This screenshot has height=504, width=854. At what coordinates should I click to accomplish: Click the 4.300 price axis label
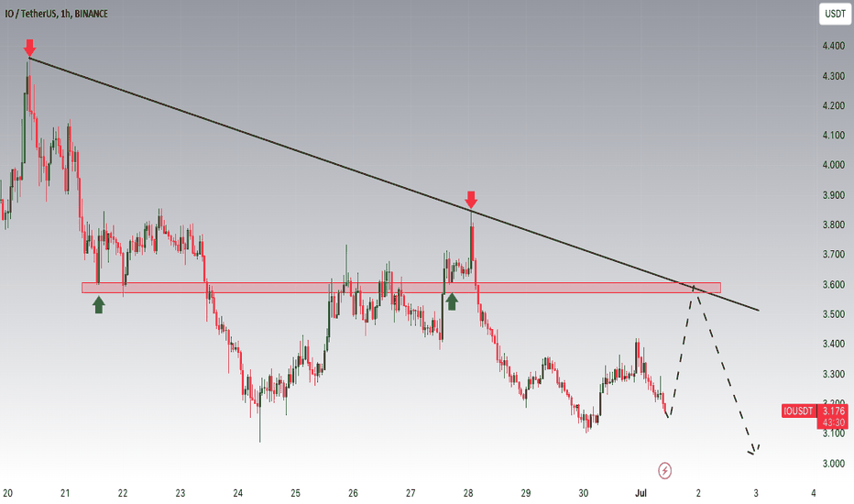[x=833, y=76]
